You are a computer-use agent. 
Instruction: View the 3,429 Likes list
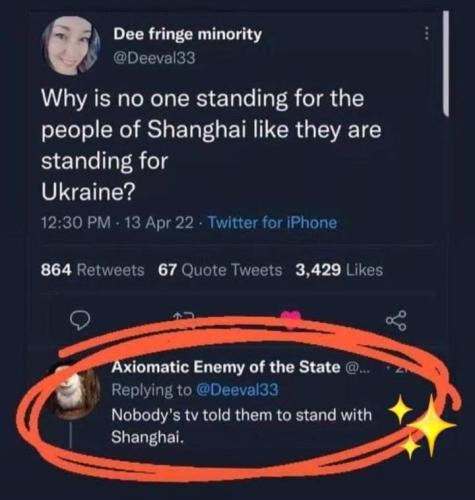(339, 270)
